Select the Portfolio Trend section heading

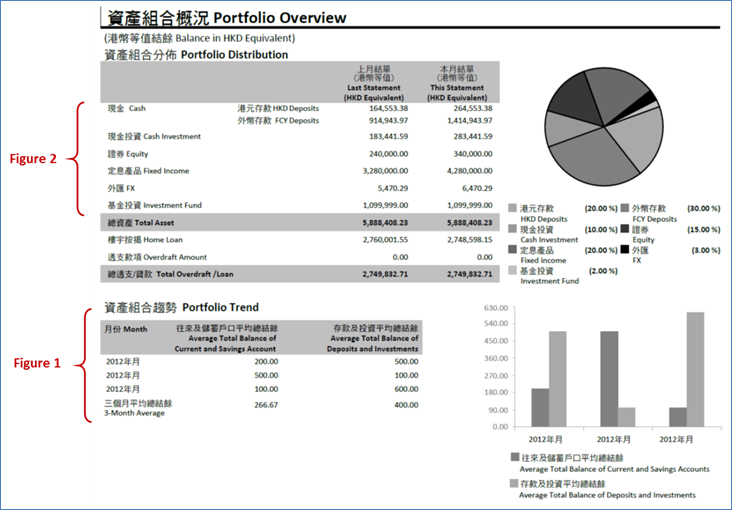(182, 307)
